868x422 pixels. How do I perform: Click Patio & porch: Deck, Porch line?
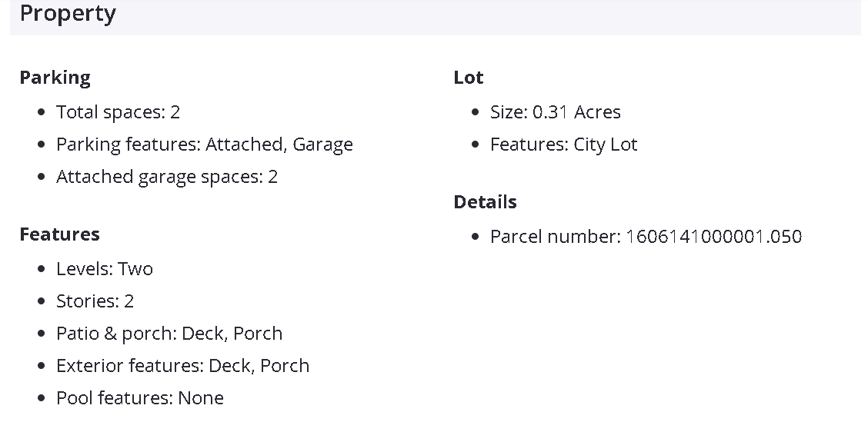pos(169,334)
